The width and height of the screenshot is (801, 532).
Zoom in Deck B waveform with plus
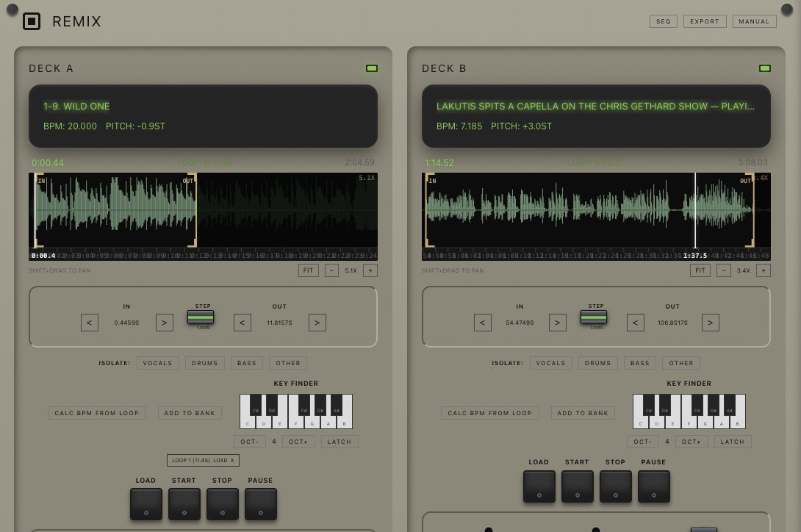764,270
